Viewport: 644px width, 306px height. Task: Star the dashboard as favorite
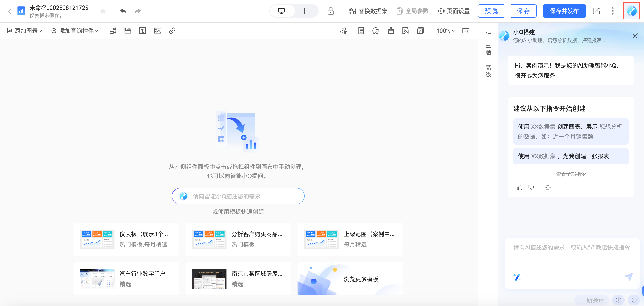(x=103, y=11)
